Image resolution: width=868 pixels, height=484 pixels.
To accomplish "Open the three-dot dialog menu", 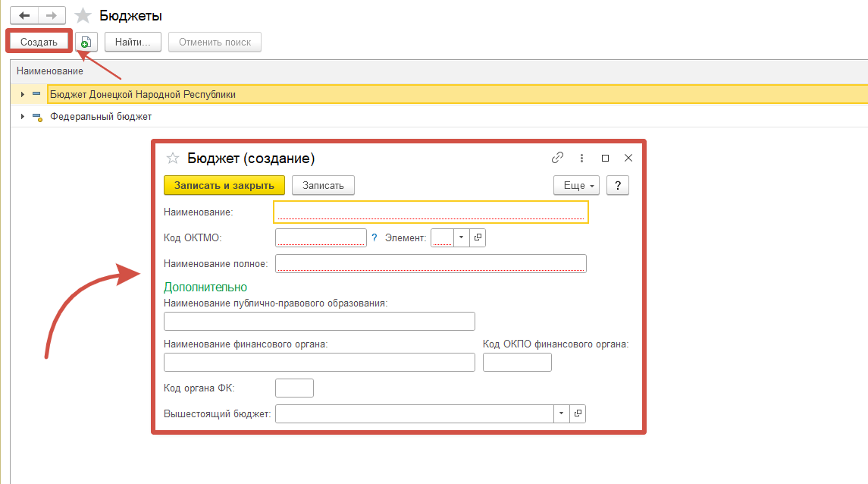I will click(581, 159).
